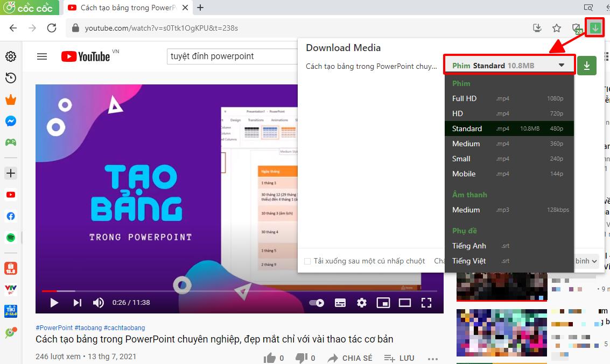Select Medium 360p mp4 option
This screenshot has height=364, width=610.
pyautogui.click(x=509, y=144)
